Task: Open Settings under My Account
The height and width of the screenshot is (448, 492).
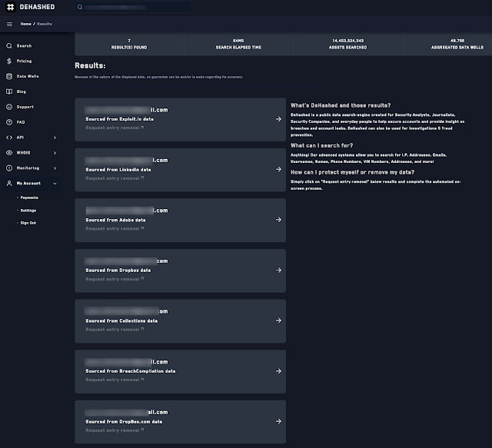Action: [x=28, y=210]
